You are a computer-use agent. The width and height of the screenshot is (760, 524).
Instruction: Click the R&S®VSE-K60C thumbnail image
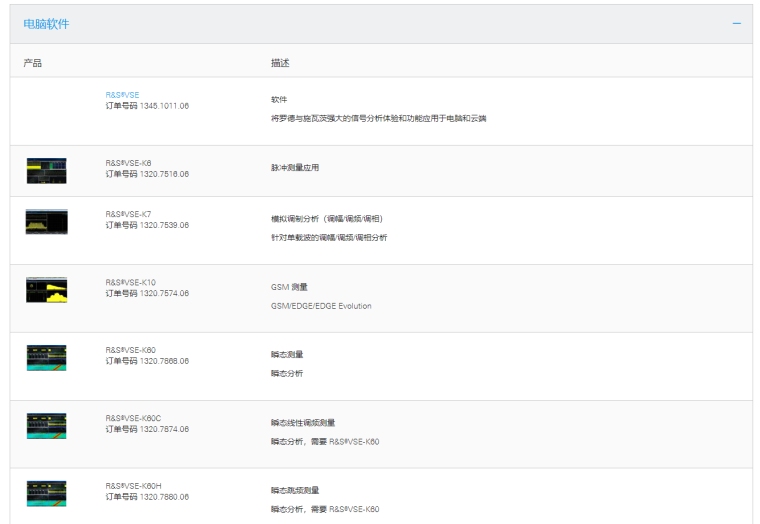pyautogui.click(x=46, y=426)
